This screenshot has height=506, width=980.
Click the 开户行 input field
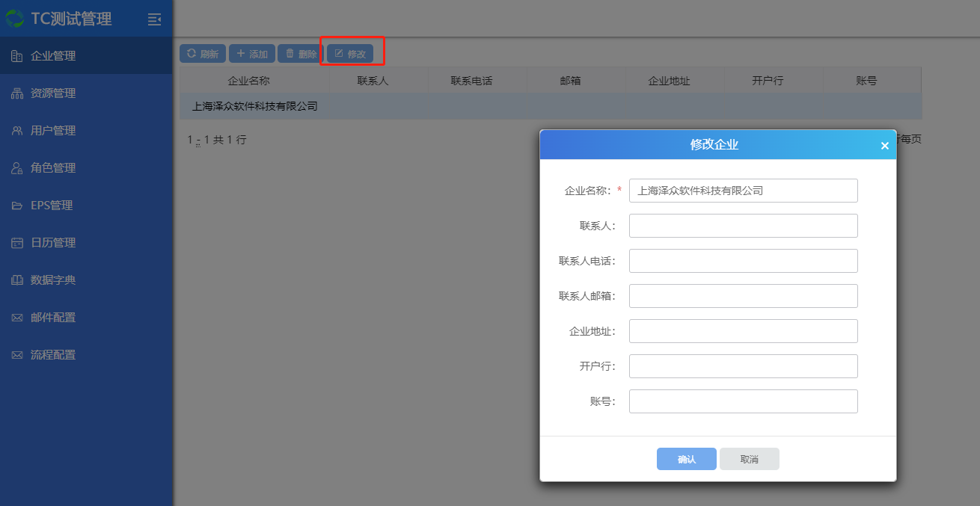[x=743, y=366]
